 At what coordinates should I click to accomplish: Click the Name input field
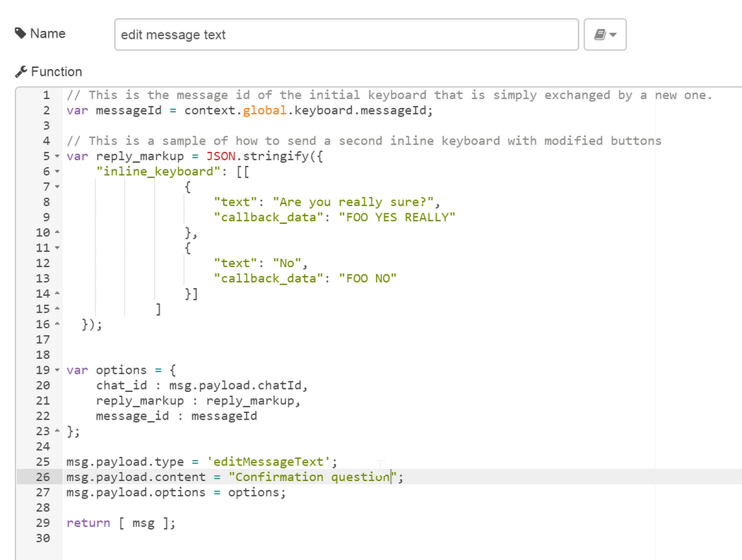click(x=346, y=35)
